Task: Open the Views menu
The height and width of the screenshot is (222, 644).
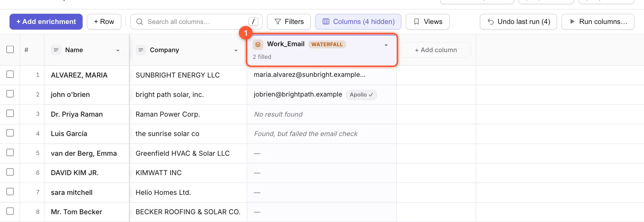Action: (x=428, y=21)
